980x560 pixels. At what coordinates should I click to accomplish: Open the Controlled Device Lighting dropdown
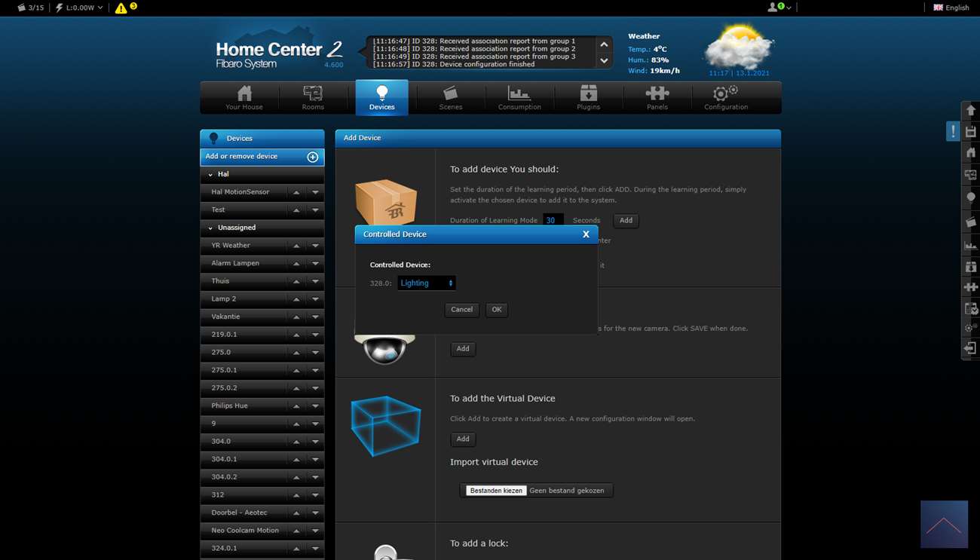click(x=427, y=283)
